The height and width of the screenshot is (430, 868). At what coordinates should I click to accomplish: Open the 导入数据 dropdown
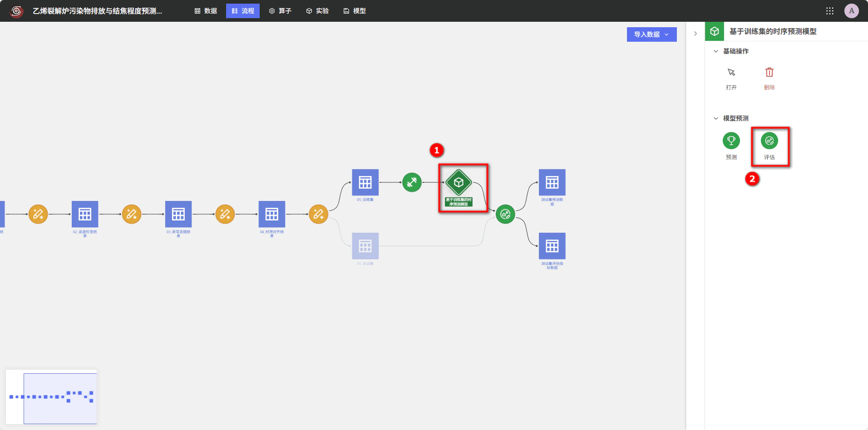click(x=651, y=34)
